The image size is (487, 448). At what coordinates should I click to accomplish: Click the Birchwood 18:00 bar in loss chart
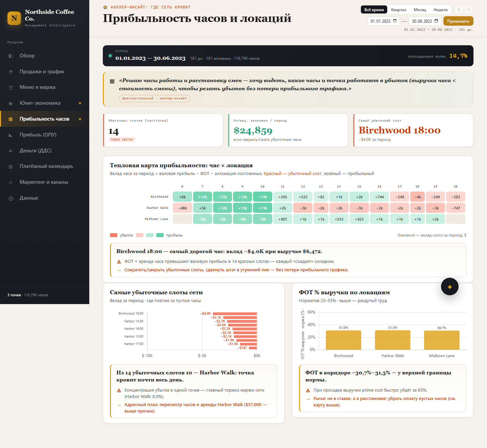click(x=235, y=314)
